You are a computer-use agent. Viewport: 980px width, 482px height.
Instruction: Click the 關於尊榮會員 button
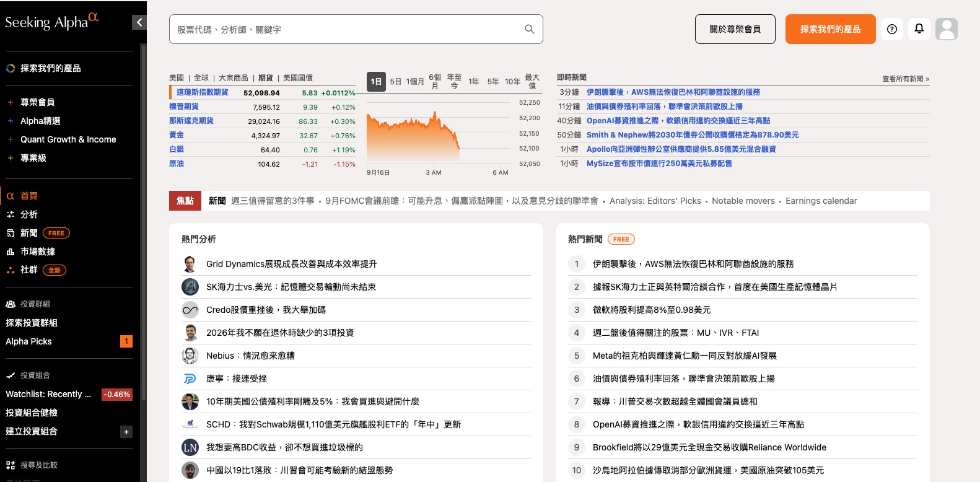point(735,29)
